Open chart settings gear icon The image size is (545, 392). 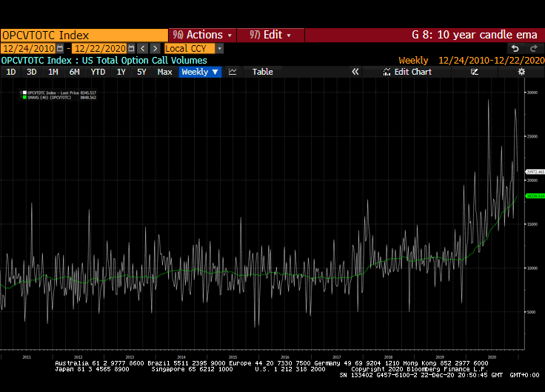pos(521,72)
